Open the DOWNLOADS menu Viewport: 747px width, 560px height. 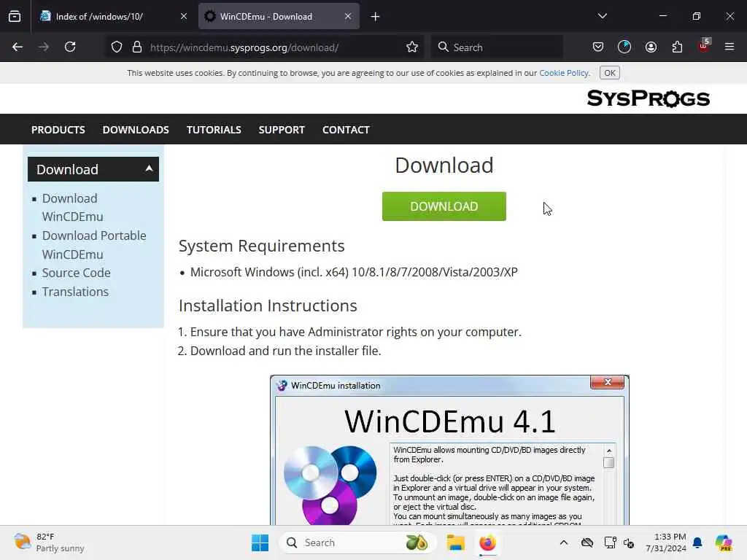(x=136, y=130)
